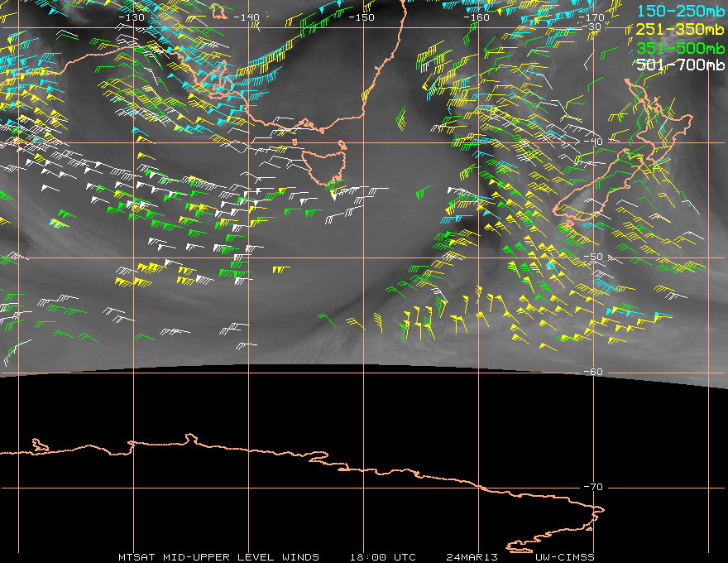Click the -130 longitude label
Screen dimensions: 728x563
pos(132,17)
